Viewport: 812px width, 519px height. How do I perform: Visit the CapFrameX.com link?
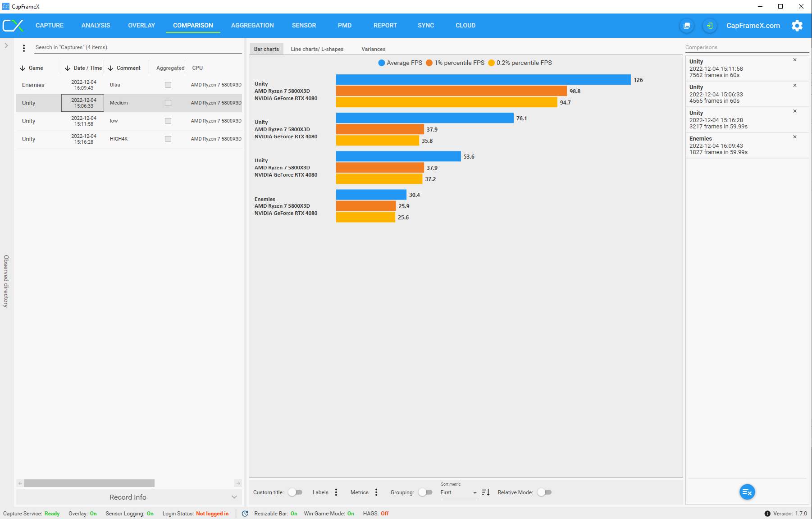[753, 26]
